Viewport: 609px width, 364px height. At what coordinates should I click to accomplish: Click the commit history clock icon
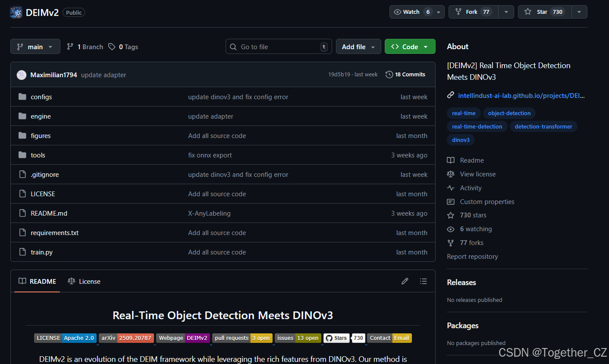point(389,75)
